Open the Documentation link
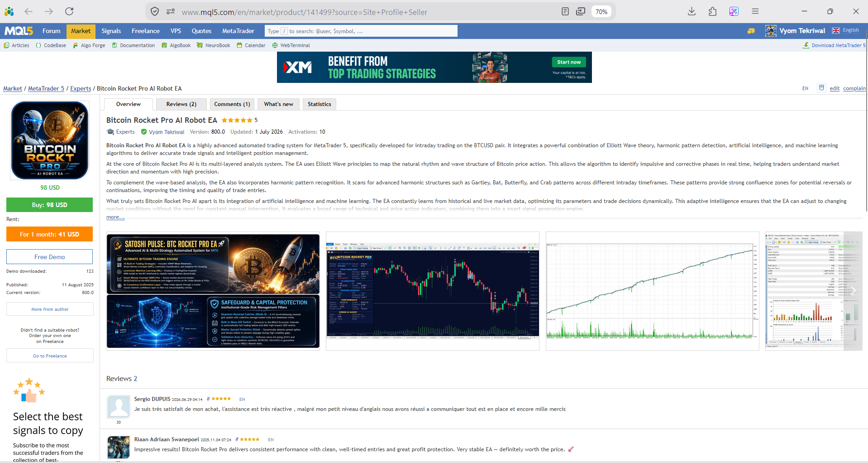The height and width of the screenshot is (463, 868). pos(134,45)
